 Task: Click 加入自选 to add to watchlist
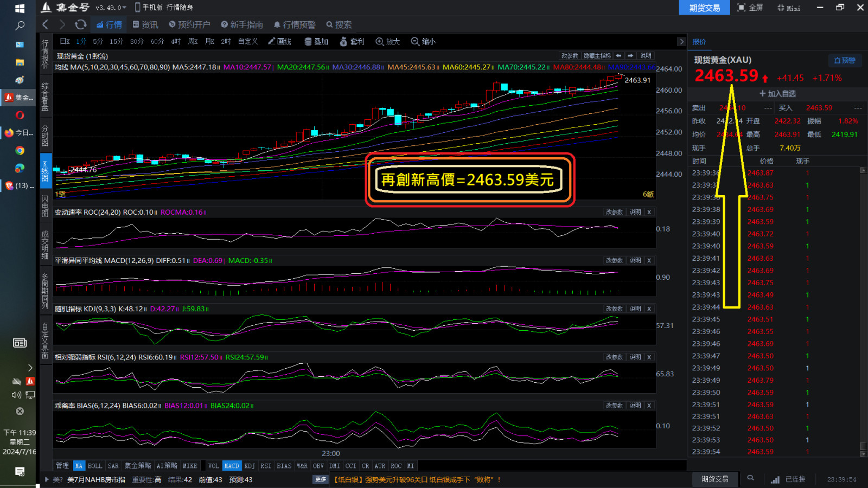click(x=777, y=94)
